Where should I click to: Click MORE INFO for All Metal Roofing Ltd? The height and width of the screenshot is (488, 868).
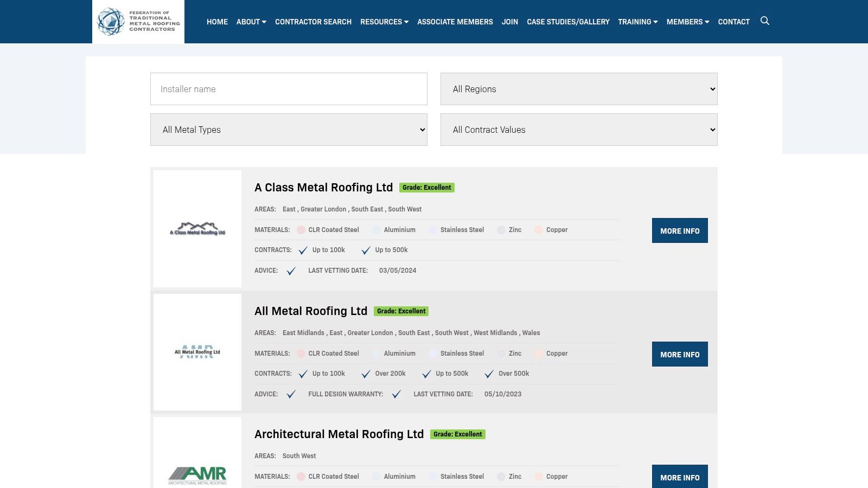(x=680, y=354)
